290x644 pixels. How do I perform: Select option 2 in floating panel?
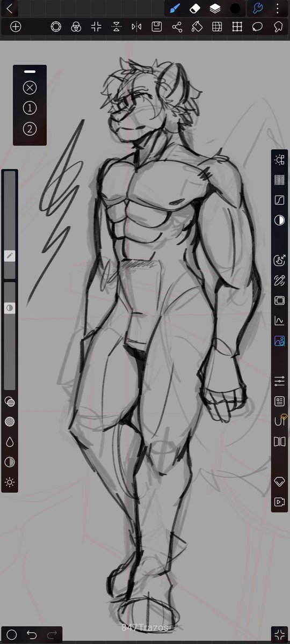click(x=30, y=129)
